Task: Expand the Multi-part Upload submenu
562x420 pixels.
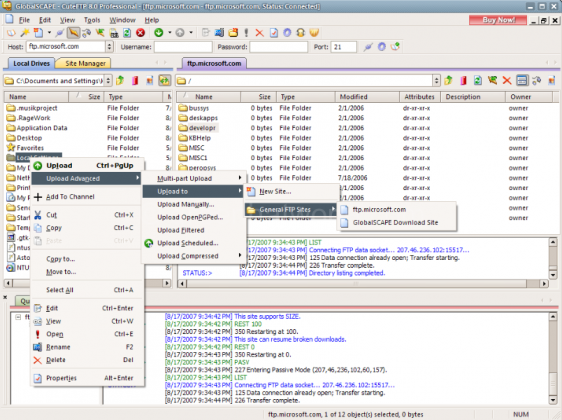Action: point(194,178)
